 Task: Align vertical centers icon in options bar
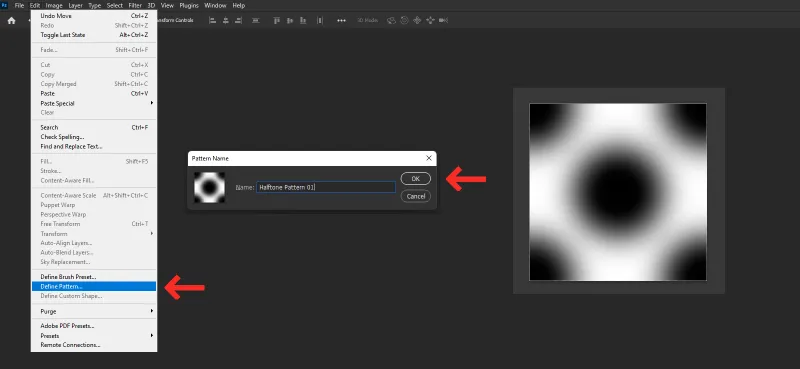[290, 20]
